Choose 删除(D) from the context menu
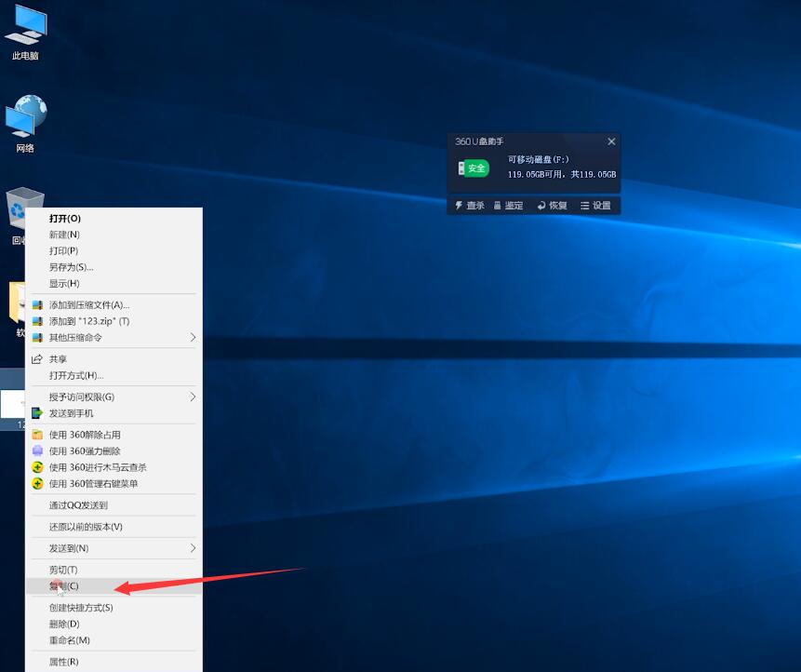The width and height of the screenshot is (801, 672). (x=113, y=624)
